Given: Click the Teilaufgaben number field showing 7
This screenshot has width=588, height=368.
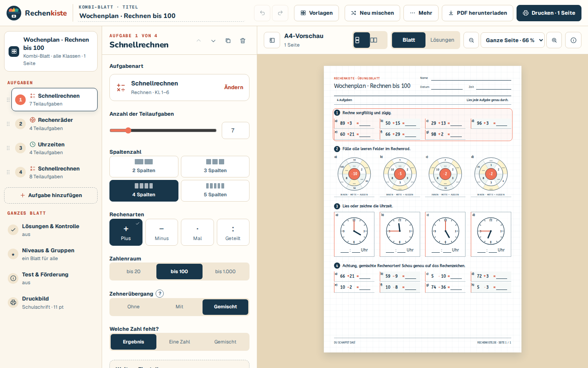Looking at the screenshot, I should [236, 130].
